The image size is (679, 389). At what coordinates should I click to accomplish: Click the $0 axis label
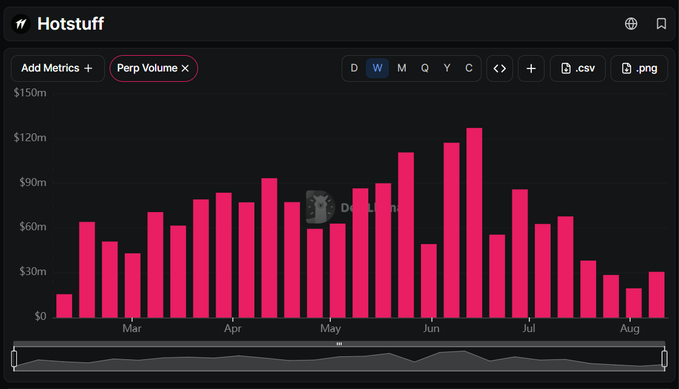(40, 316)
